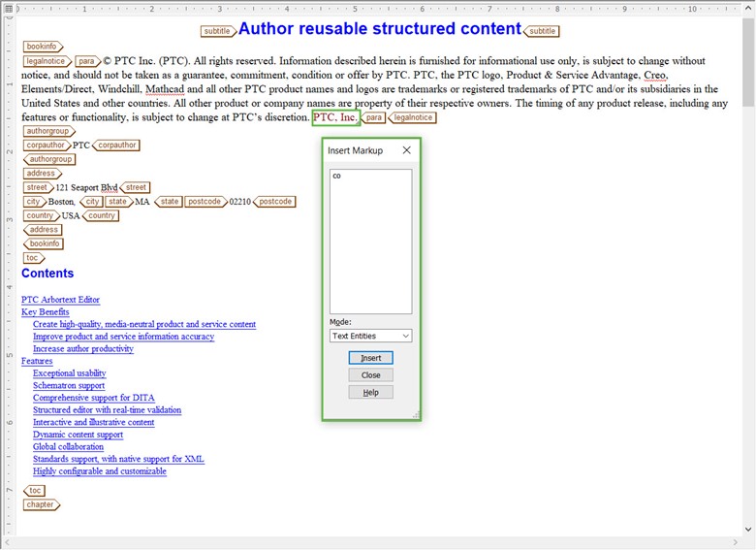Open the Global collaboration link
Image resolution: width=756 pixels, height=550 pixels.
pyautogui.click(x=68, y=447)
